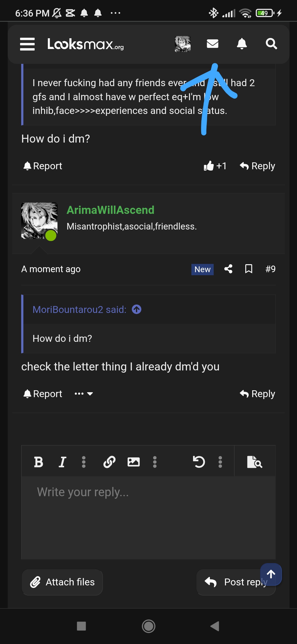Undo the last edit in the editor

(x=199, y=462)
